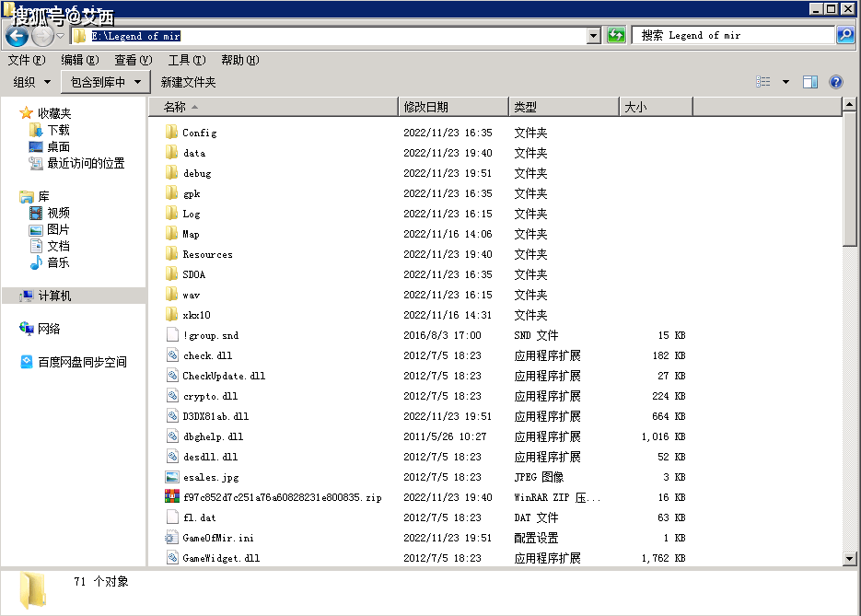Select the SDOA folder icon

[x=171, y=274]
